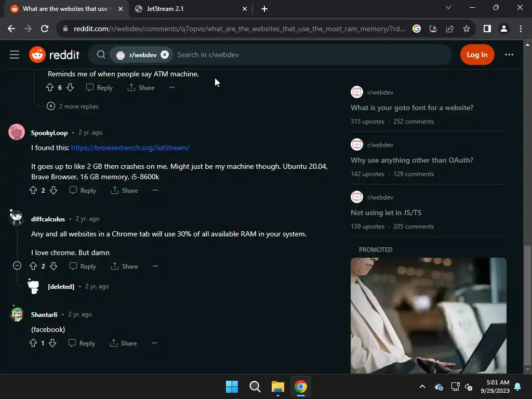Open a new browser tab

(x=264, y=9)
